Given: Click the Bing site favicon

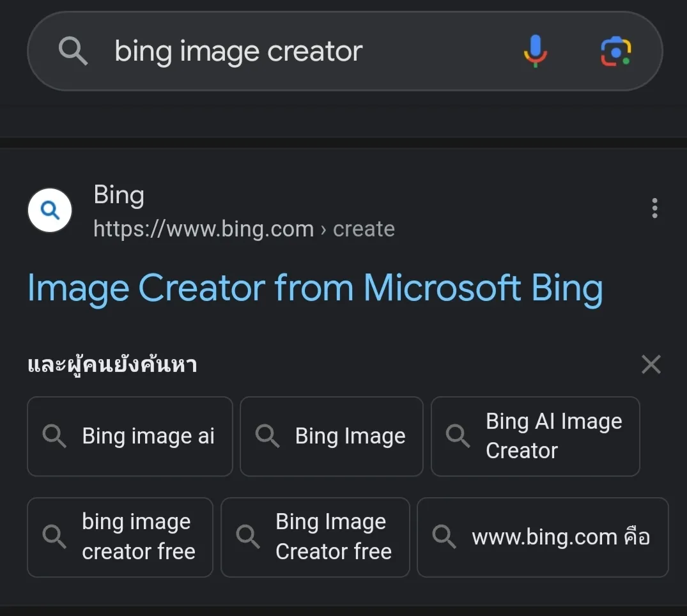Looking at the screenshot, I should (x=50, y=210).
